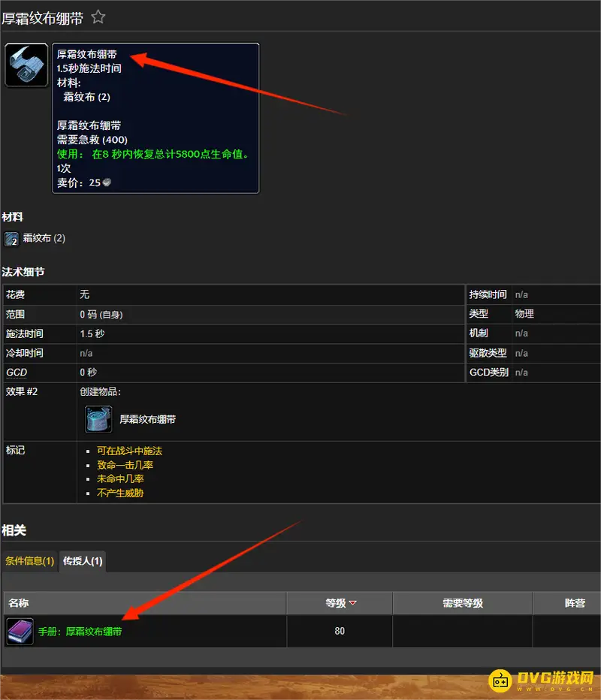This screenshot has height=700, width=601.
Task: Click the 效果 #2 row label
Action: [22, 391]
